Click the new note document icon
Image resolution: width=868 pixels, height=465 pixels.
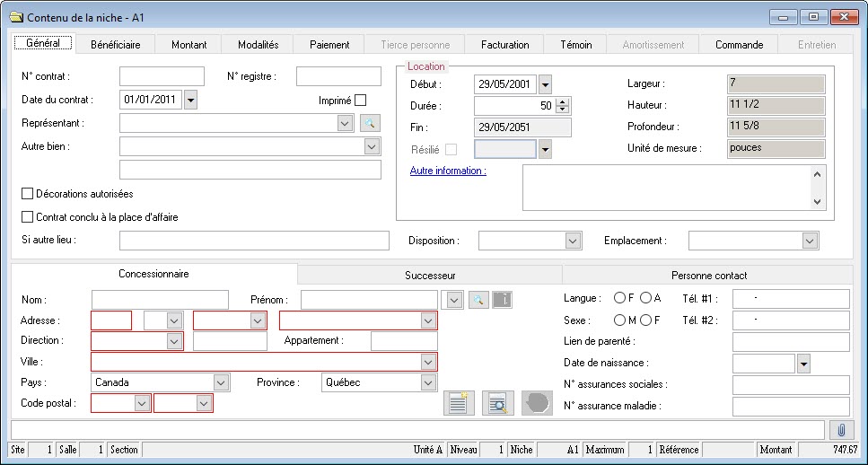pyautogui.click(x=460, y=403)
